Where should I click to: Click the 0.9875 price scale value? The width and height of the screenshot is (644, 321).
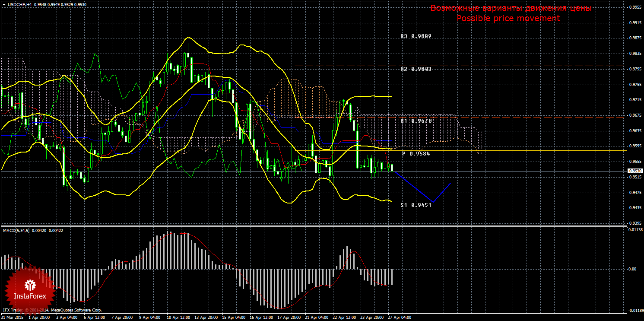coord(634,38)
